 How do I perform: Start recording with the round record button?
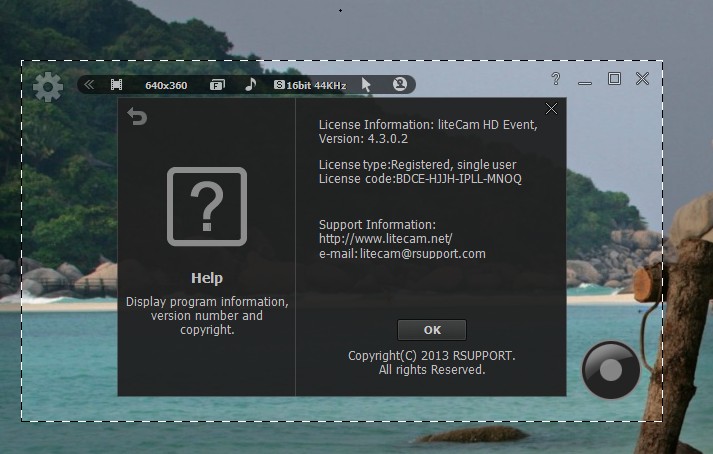coord(611,370)
